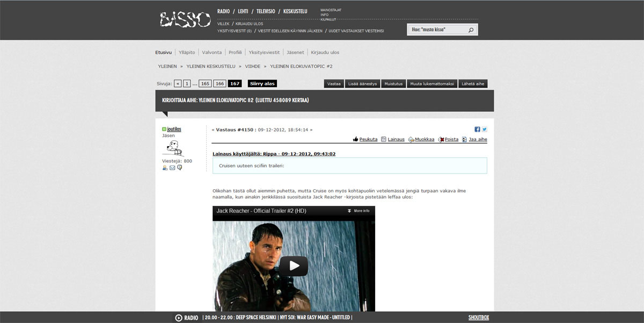This screenshot has height=323, width=644.
Task: Open the SHOUTBOX link
Action: coord(479,318)
